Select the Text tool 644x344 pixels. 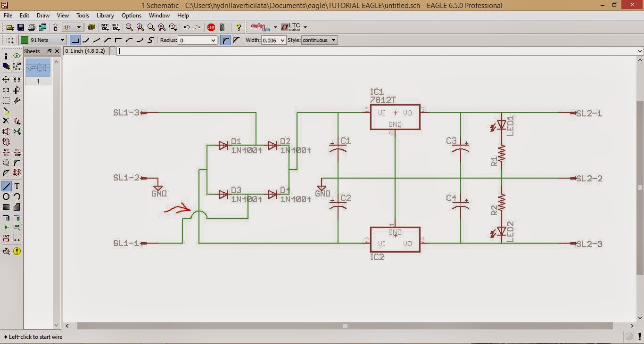(x=17, y=186)
